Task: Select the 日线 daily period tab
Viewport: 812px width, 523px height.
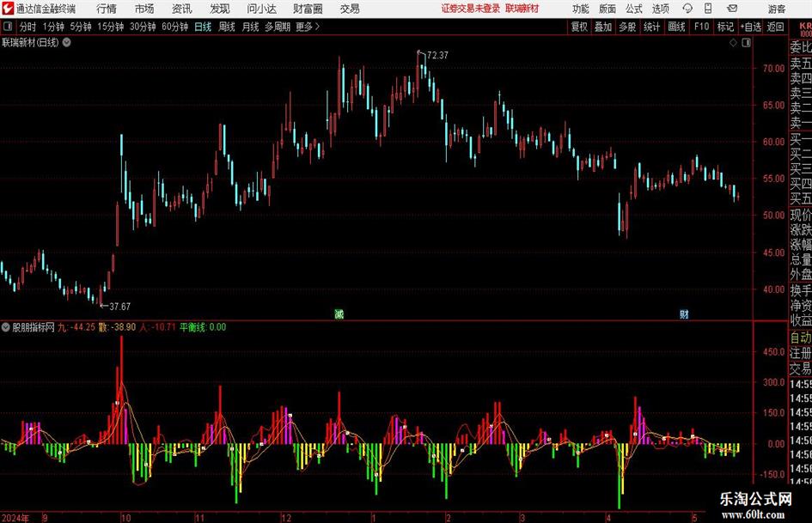Action: pos(203,27)
